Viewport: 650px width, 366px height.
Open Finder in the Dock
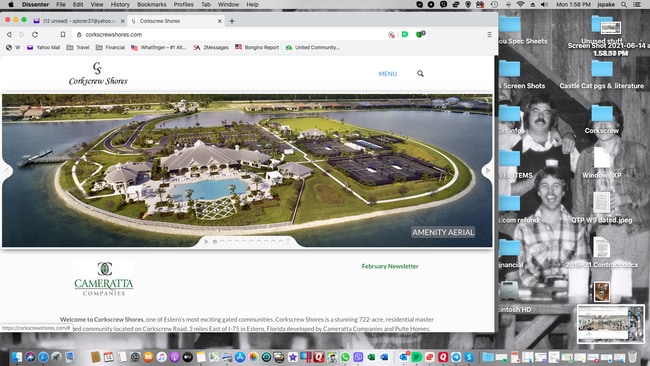[x=17, y=357]
